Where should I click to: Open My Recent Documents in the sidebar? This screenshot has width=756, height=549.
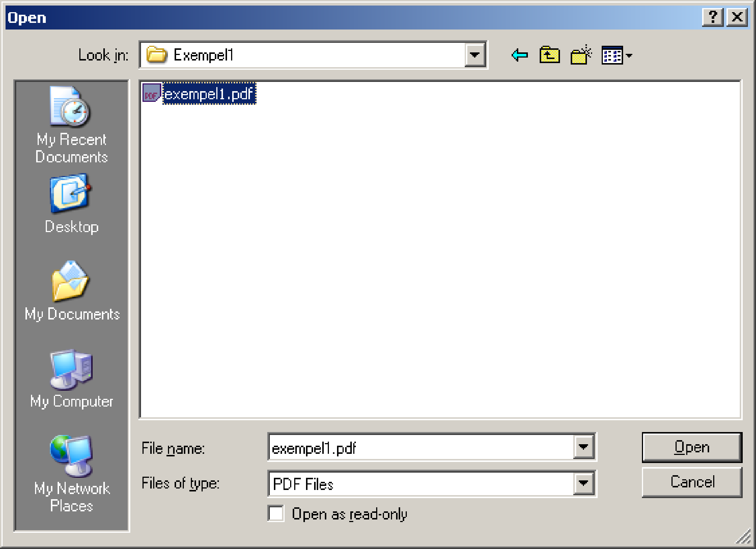pyautogui.click(x=71, y=125)
